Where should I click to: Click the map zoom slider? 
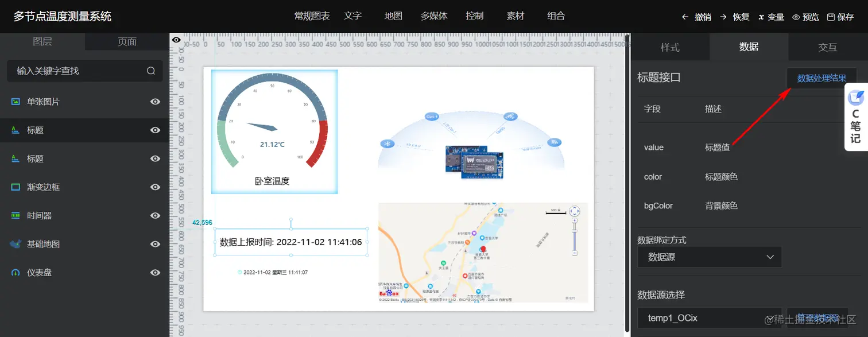(575, 238)
